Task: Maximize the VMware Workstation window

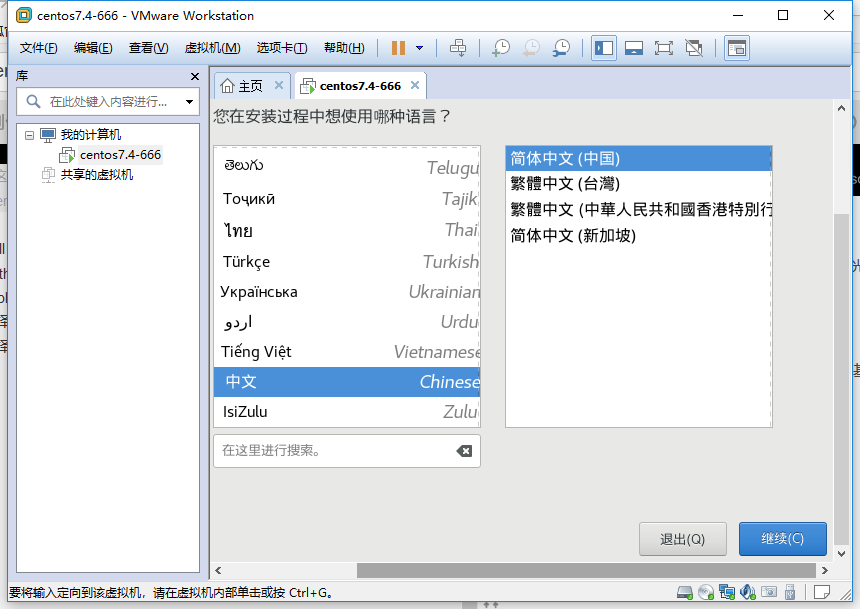Action: 783,15
